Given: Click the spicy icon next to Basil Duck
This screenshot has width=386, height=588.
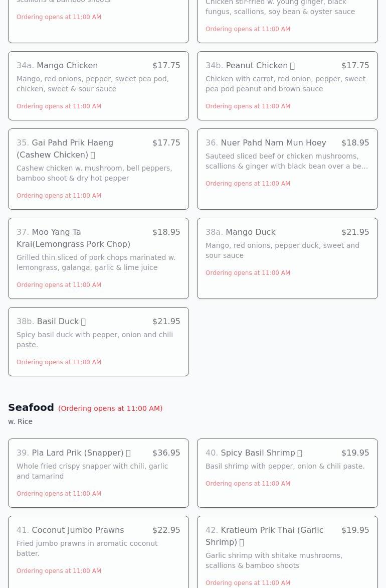Looking at the screenshot, I should coord(83,322).
